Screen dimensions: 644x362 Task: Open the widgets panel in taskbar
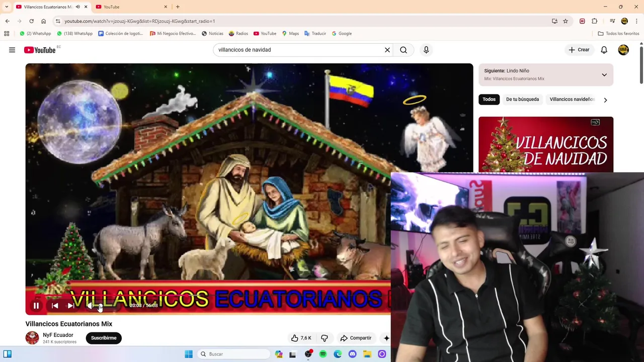coord(7,354)
